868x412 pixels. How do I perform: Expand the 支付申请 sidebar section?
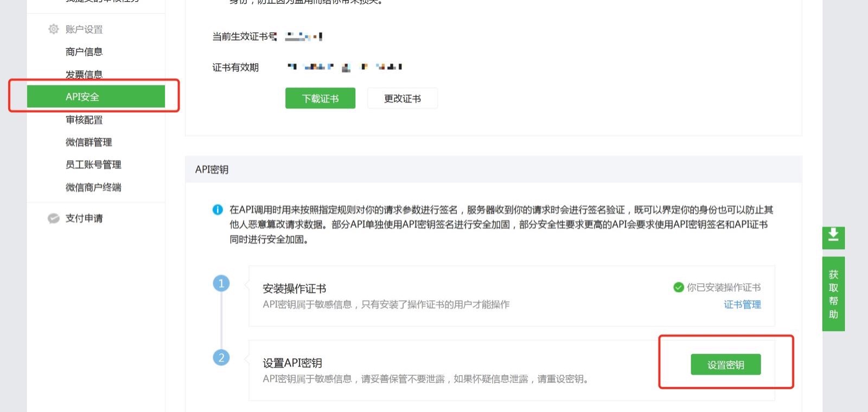84,218
